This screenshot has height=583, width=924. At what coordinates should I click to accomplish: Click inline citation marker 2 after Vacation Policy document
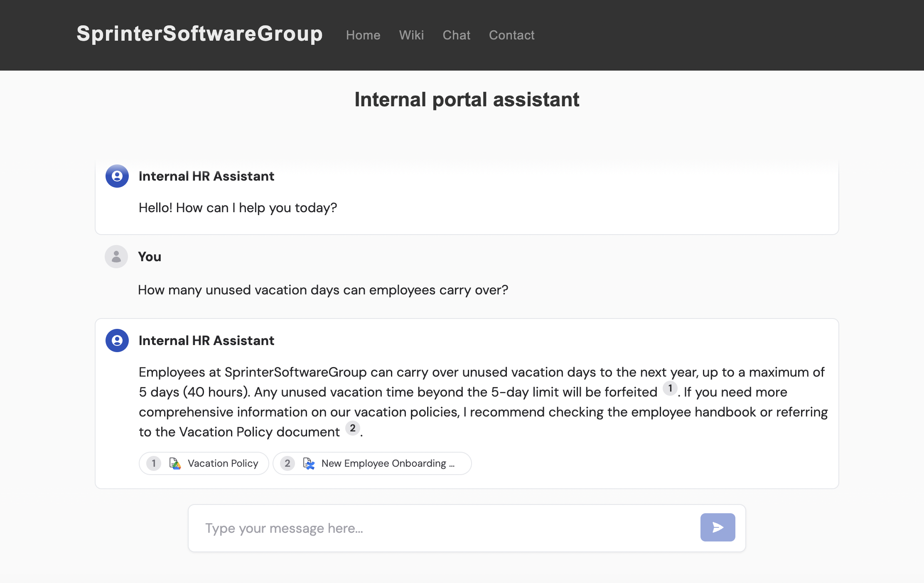(x=353, y=429)
